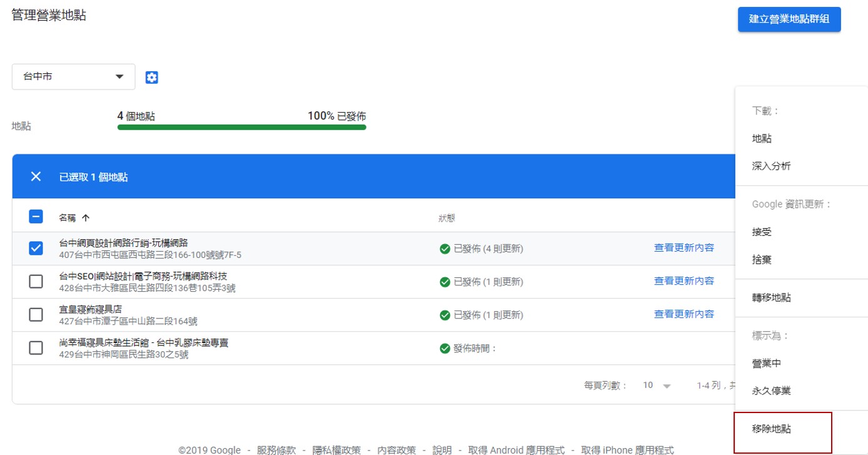Click the 4 個地點 count label
The image size is (868, 455).
(136, 116)
